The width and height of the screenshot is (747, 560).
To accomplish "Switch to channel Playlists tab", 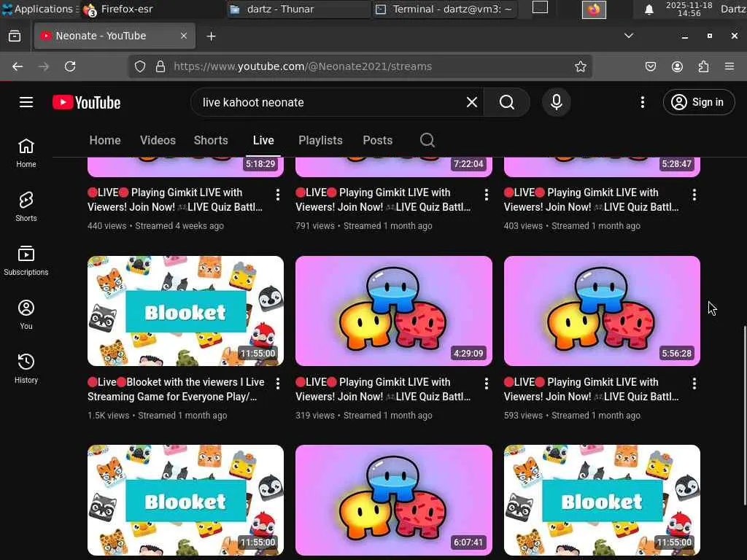I will click(320, 140).
